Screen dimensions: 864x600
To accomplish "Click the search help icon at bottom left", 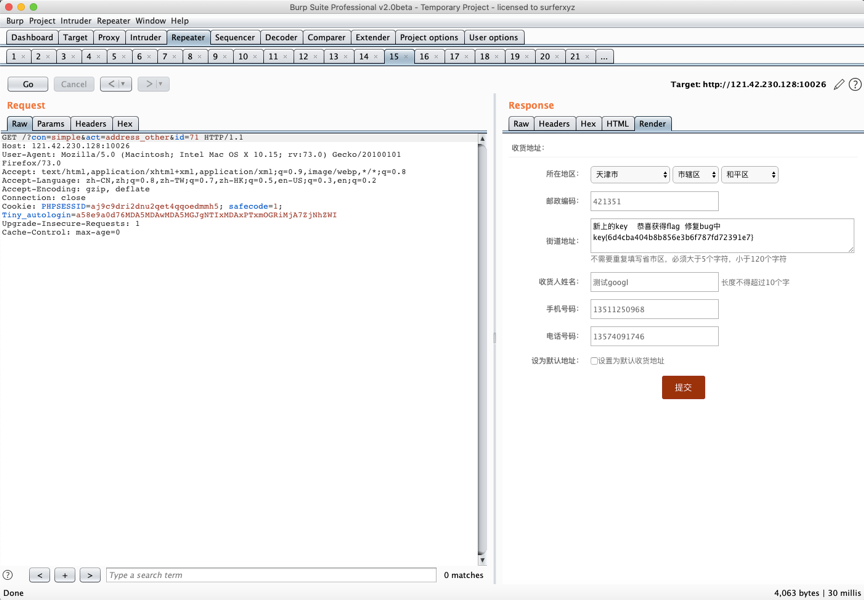I will pos(8,575).
